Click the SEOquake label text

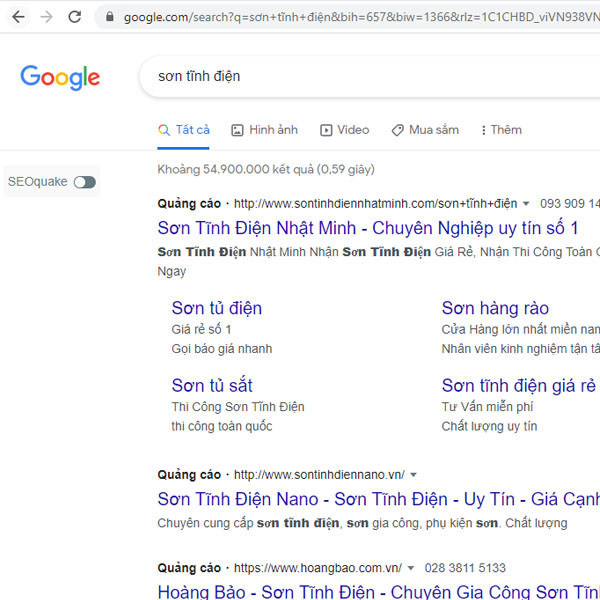[x=38, y=182]
